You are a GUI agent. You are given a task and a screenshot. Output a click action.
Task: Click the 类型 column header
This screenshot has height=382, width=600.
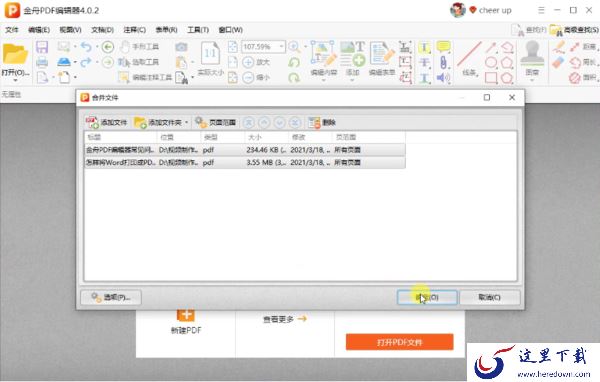[223, 137]
